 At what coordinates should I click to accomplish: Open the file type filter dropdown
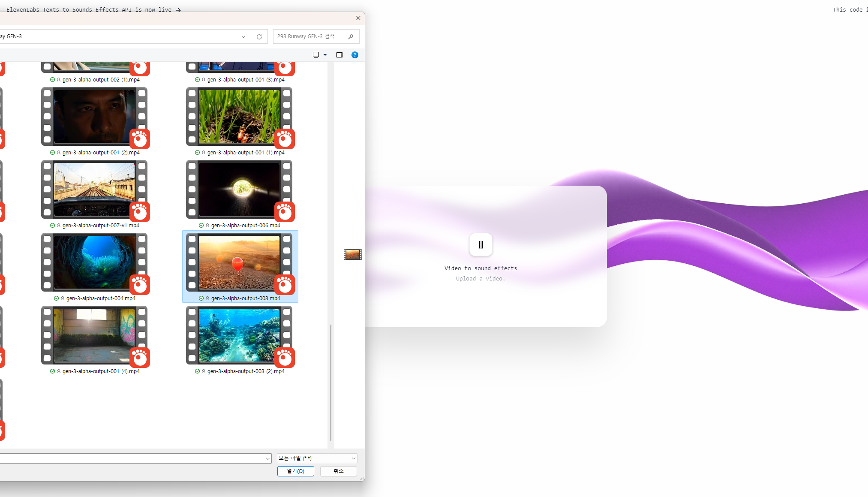tap(316, 458)
